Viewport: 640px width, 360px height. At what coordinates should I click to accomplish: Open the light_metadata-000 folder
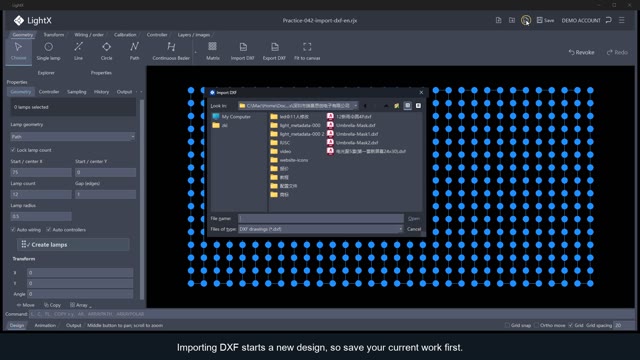[296, 125]
